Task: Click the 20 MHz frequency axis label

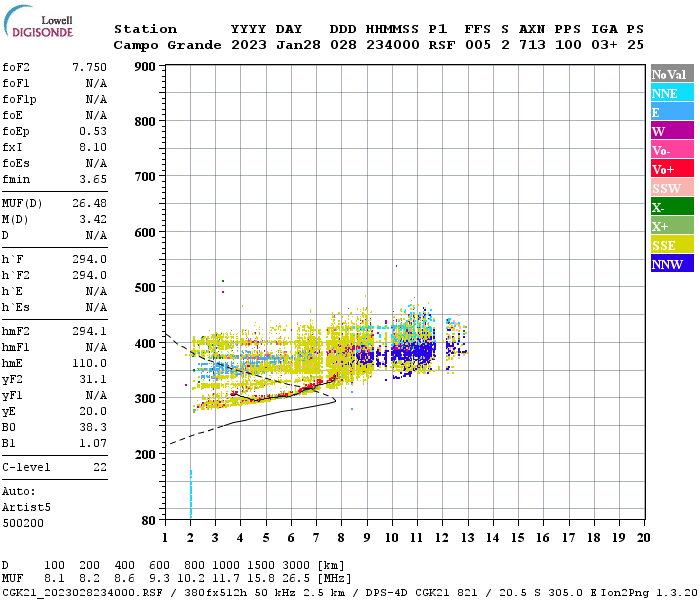Action: pyautogui.click(x=643, y=538)
